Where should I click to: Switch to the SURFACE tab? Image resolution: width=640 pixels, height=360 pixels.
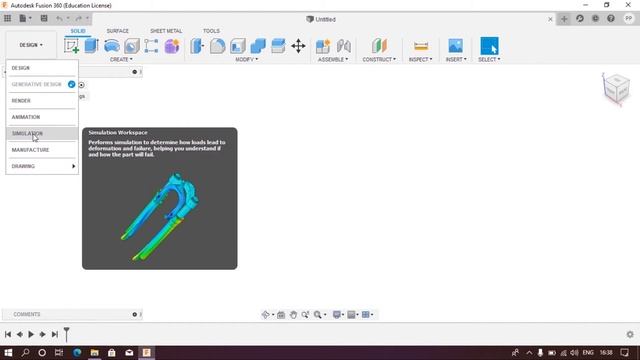pyautogui.click(x=118, y=31)
